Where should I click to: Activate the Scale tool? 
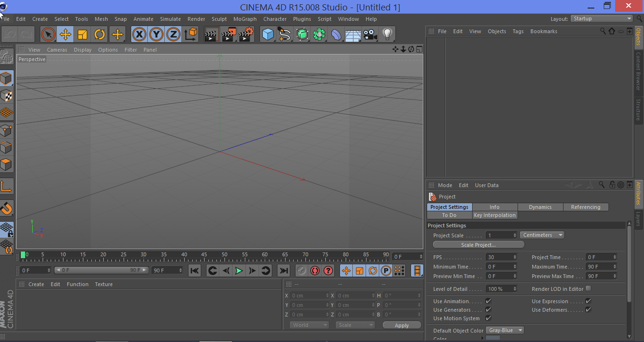click(82, 34)
